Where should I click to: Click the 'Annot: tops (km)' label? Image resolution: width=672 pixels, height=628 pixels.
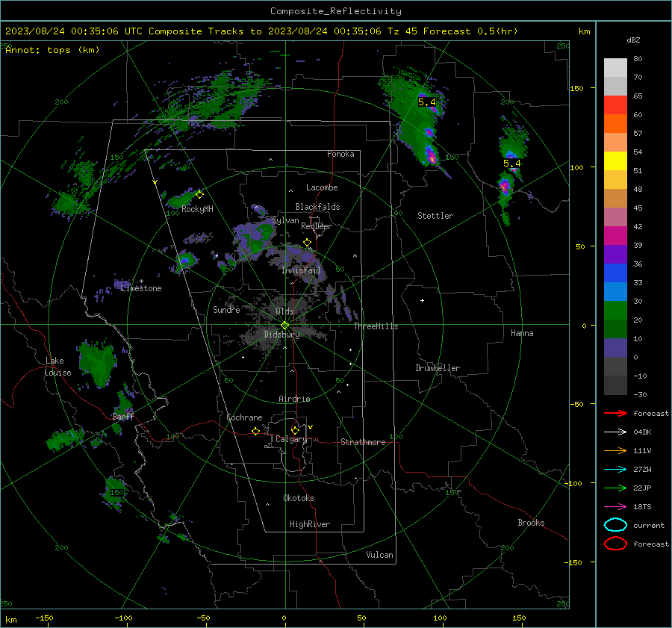52,50
